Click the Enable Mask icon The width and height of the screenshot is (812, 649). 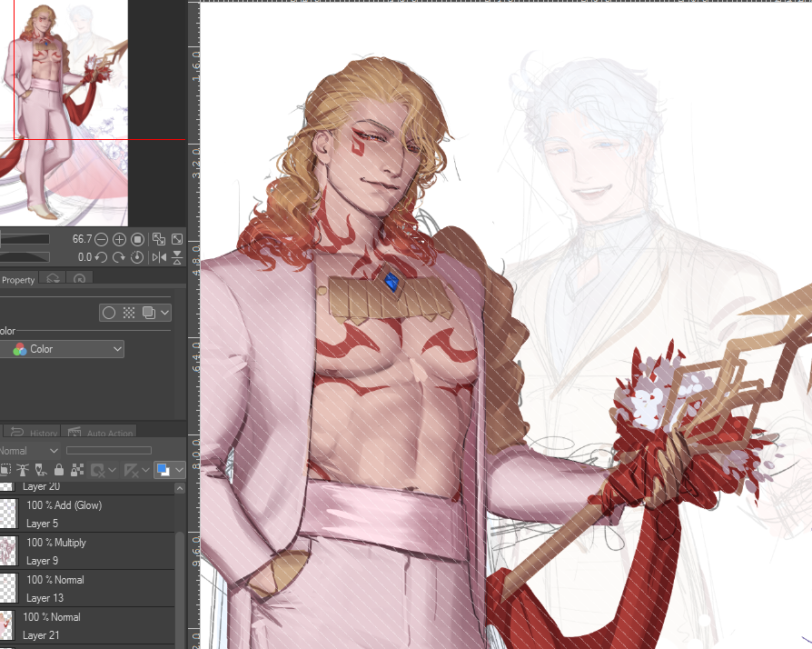tap(97, 470)
